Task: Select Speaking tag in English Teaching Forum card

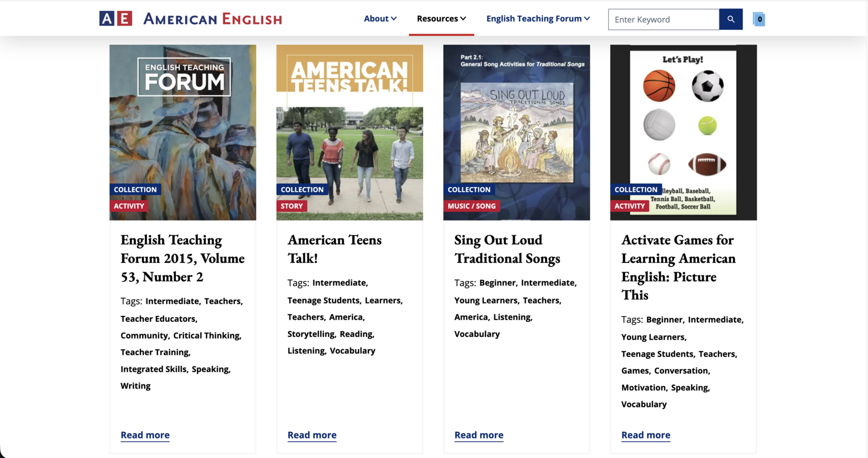Action: [210, 369]
